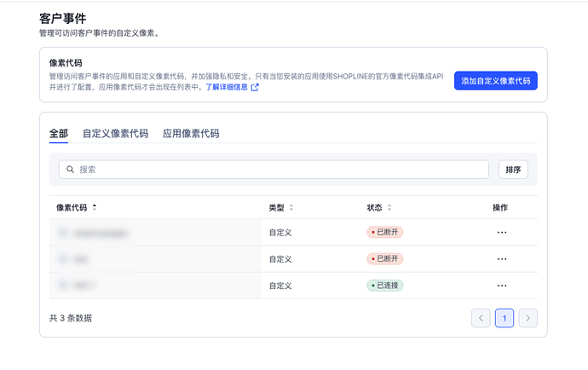The width and height of the screenshot is (588, 370).
Task: Open actions menu for 已连接 row
Action: coord(502,286)
